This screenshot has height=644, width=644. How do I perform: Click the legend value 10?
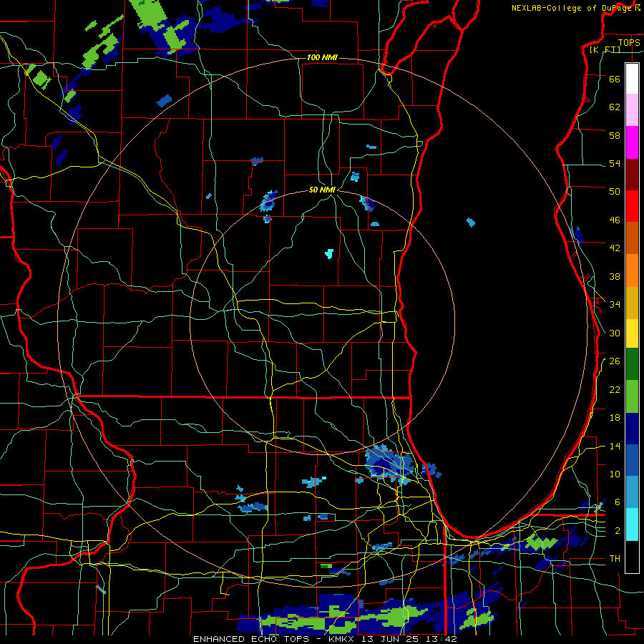pos(615,474)
